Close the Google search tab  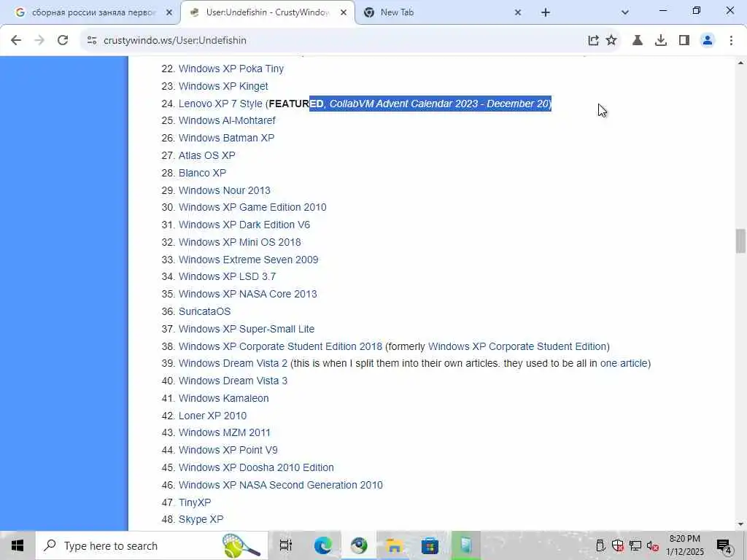[x=169, y=13]
